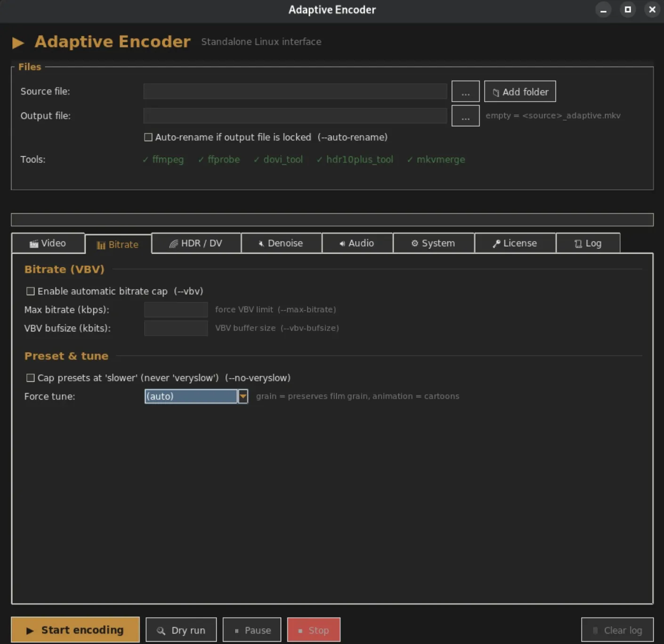Go to the Denoise tab
Viewport: 664px width, 644px height.
(282, 243)
